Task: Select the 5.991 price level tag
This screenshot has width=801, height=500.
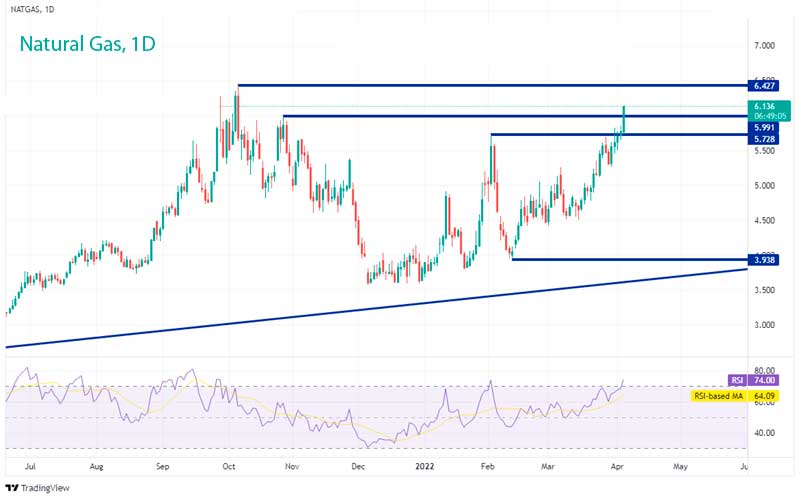Action: pos(767,128)
